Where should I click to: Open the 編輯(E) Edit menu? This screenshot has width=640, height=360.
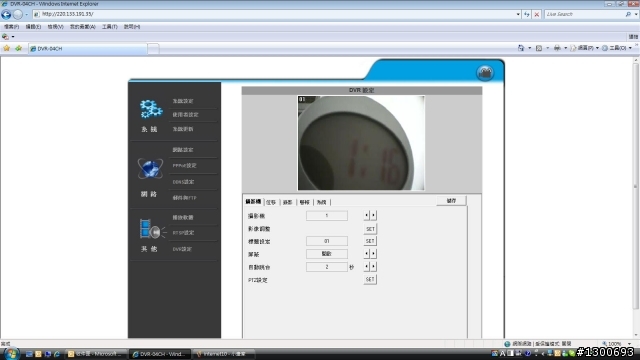[33, 27]
